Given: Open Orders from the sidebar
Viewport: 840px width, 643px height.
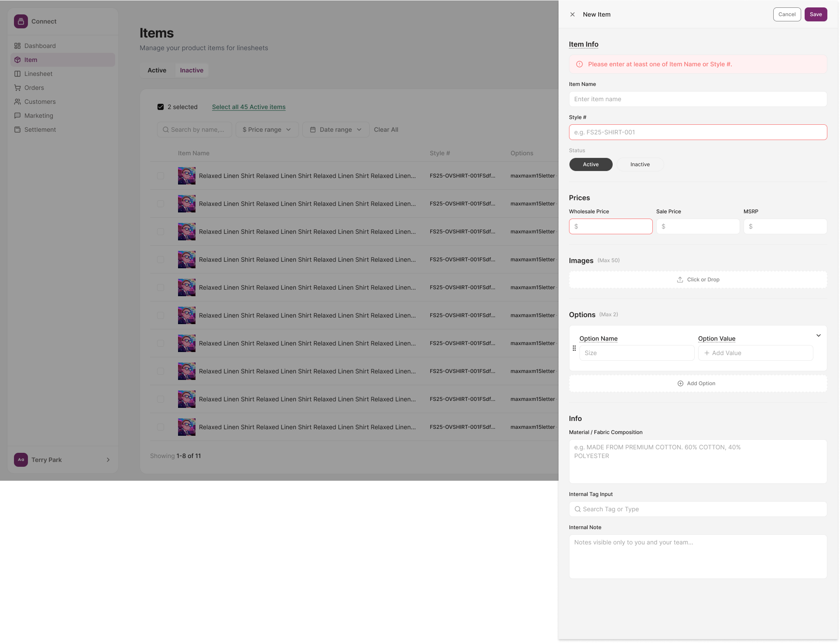Looking at the screenshot, I should coord(63,88).
